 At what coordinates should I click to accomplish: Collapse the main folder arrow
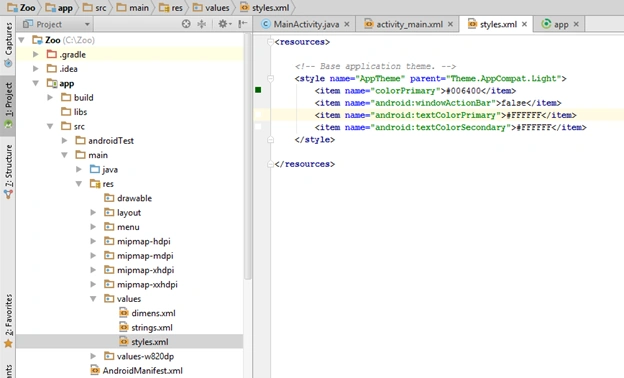pos(64,155)
